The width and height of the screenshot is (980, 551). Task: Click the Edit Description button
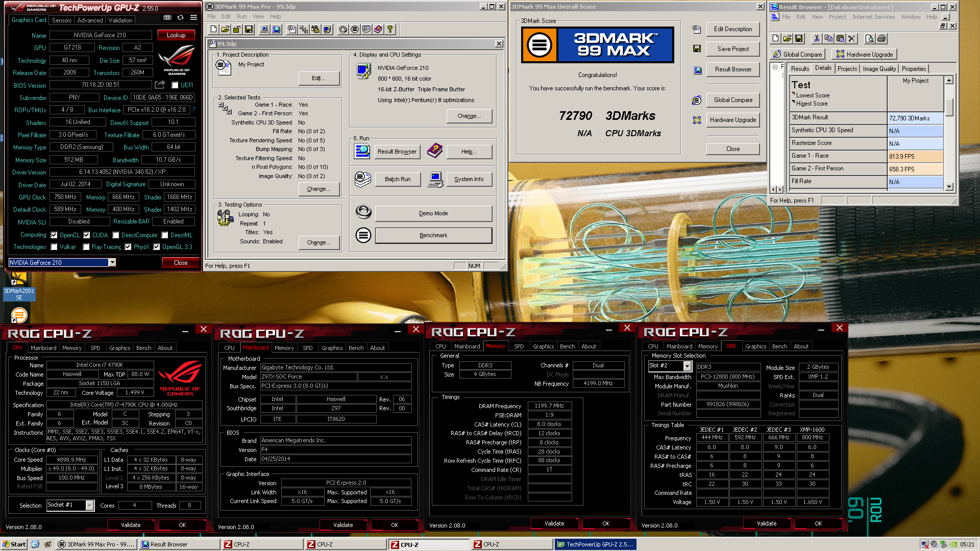733,29
